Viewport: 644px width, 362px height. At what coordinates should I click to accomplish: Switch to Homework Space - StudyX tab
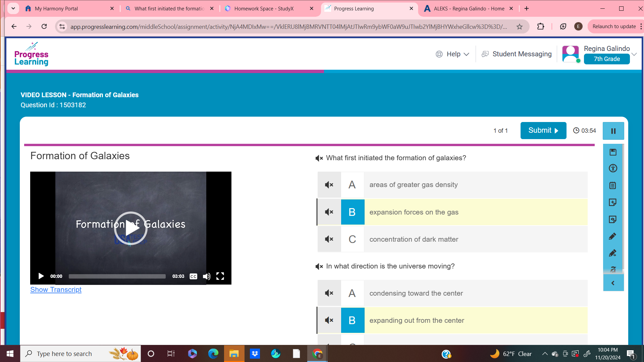tap(264, 9)
